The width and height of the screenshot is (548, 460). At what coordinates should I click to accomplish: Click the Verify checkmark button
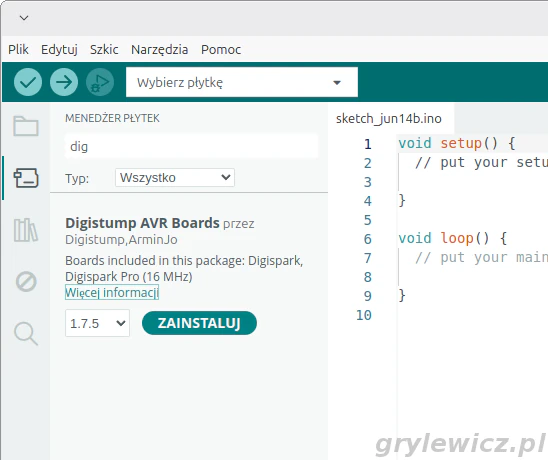pyautogui.click(x=28, y=82)
